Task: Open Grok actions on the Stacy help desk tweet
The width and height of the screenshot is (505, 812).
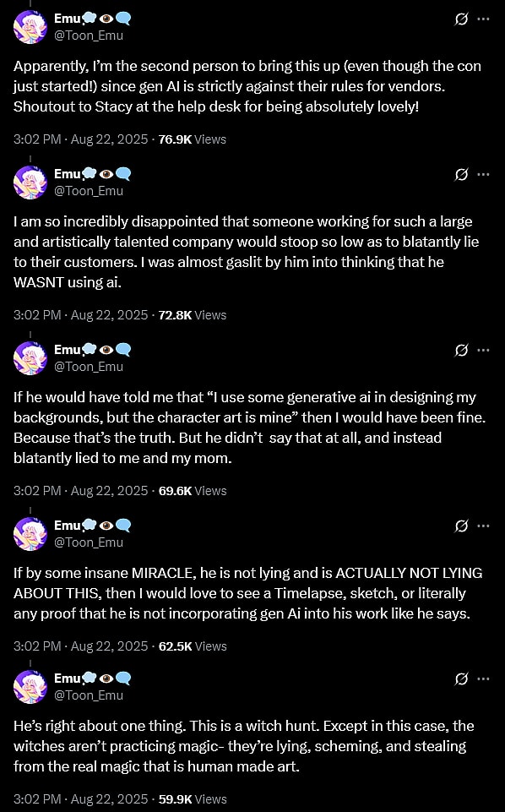Action: click(461, 19)
